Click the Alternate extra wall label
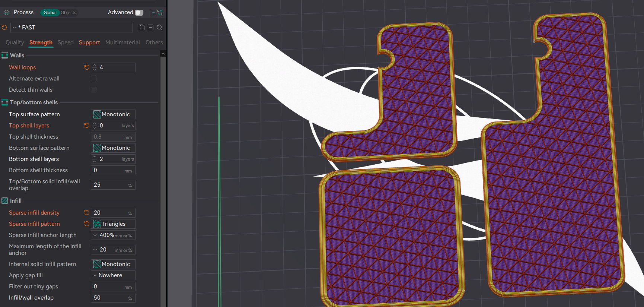Viewport: 644px width, 307px height. [x=34, y=79]
